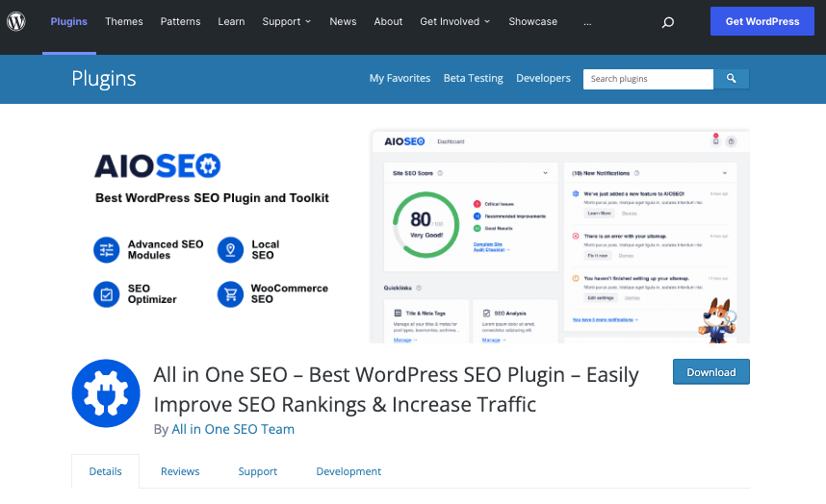826x504 pixels.
Task: Click the SEO Analysis card icon
Action: [486, 313]
